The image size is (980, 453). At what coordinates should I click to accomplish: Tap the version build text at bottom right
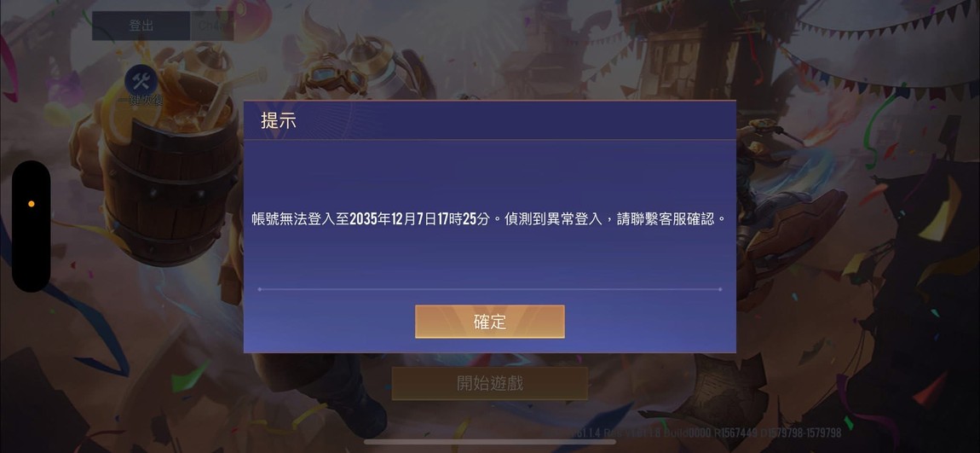coord(707,433)
